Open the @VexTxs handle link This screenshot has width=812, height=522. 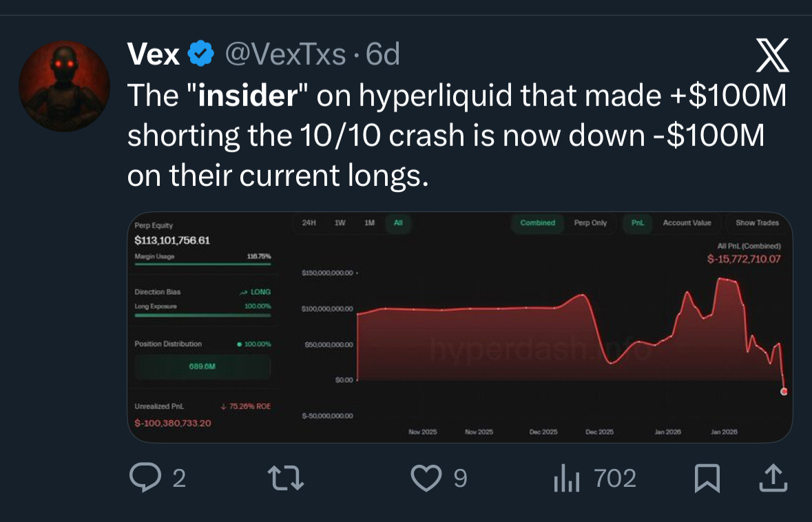click(286, 54)
